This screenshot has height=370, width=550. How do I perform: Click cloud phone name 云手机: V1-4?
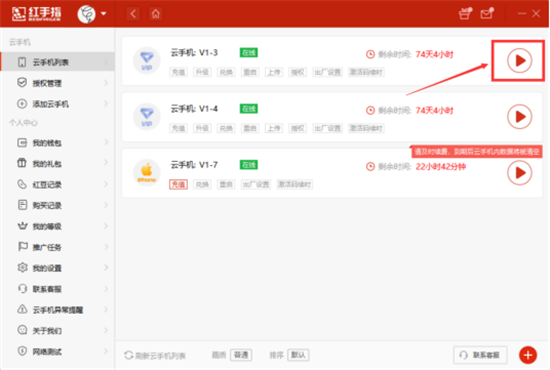[194, 109]
